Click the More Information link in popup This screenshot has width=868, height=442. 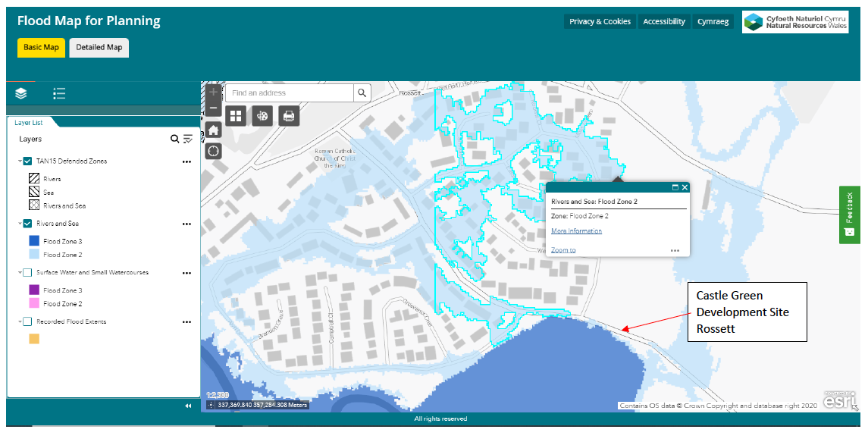[576, 230]
